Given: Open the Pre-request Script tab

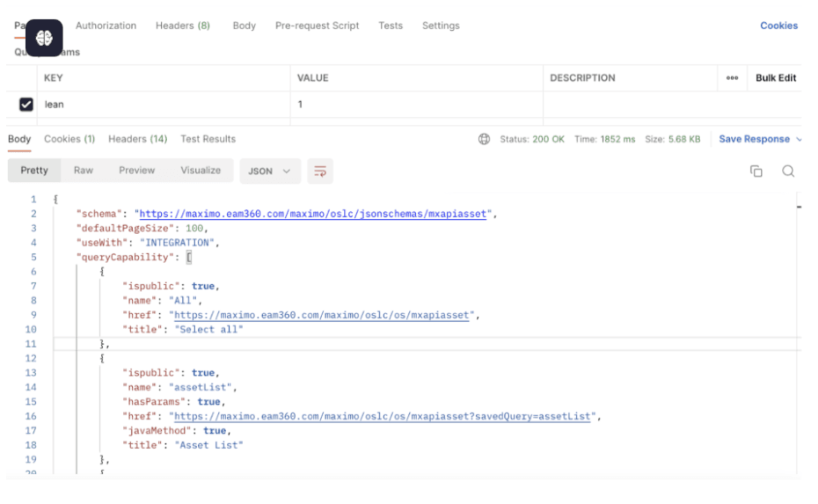Looking at the screenshot, I should (318, 26).
